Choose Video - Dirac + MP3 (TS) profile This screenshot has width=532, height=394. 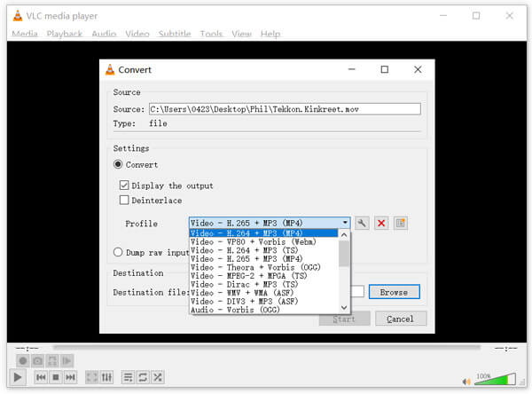[263, 284]
